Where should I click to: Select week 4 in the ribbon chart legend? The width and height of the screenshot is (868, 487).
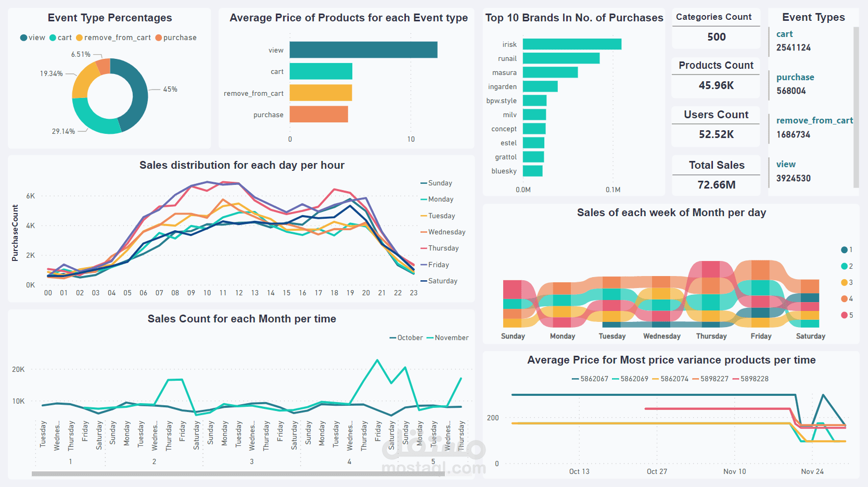tap(847, 299)
